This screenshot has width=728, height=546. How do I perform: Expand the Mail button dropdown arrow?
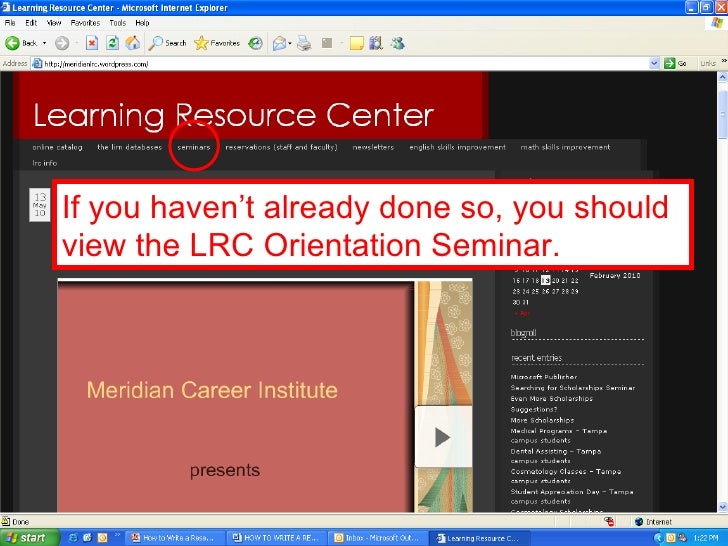(x=290, y=43)
